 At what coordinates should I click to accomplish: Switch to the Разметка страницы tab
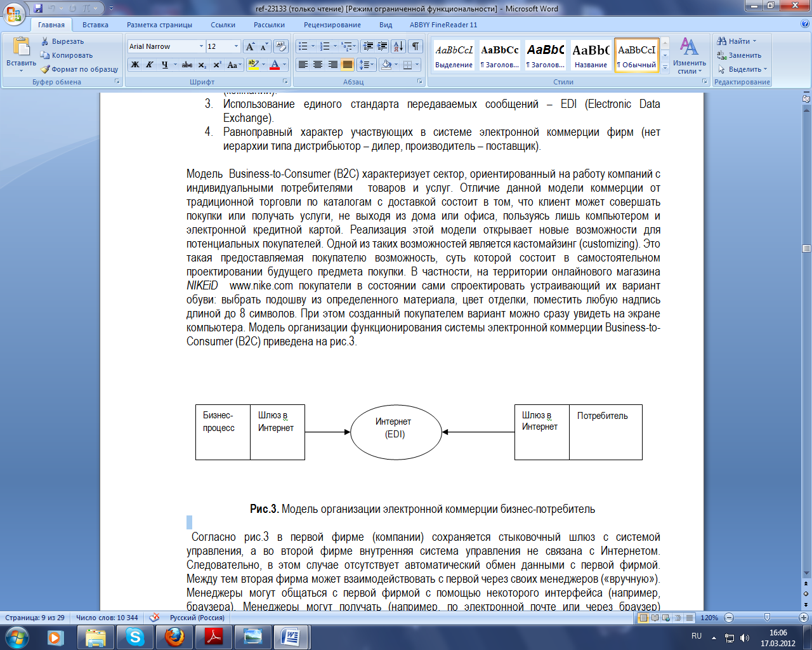(159, 25)
